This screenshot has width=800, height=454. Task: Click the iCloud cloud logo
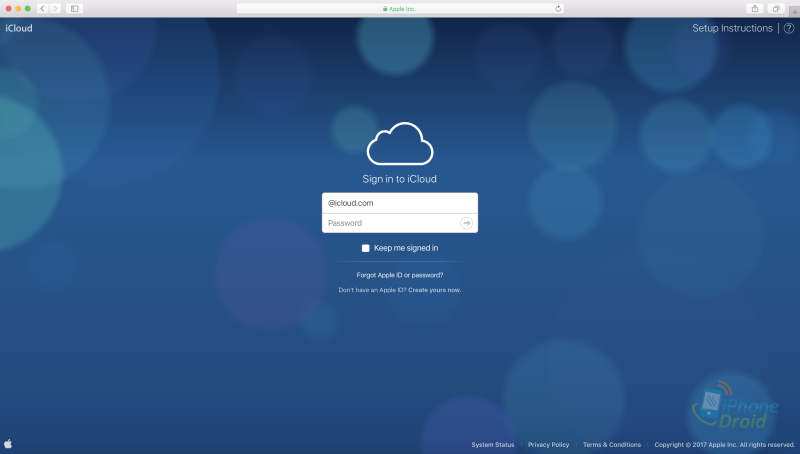point(400,144)
